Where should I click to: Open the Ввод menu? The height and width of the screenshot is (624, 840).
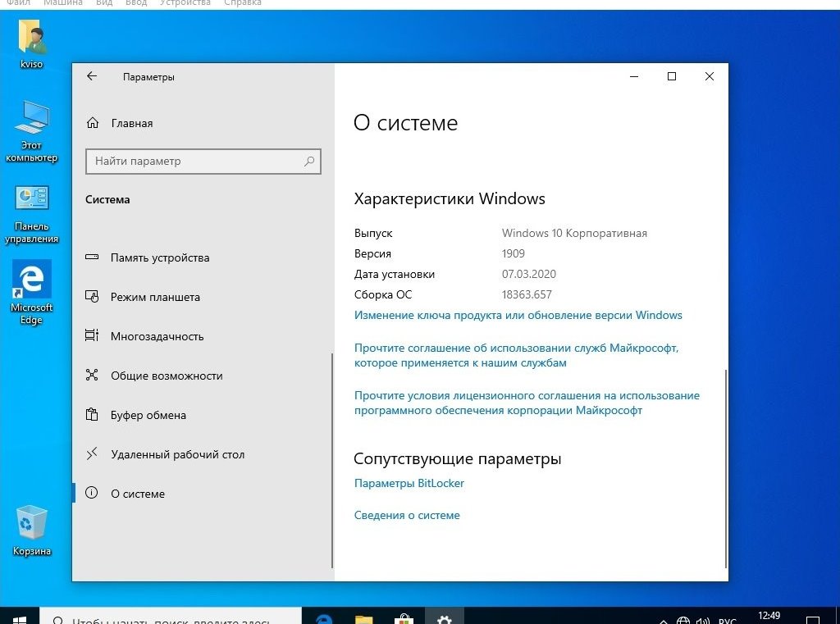click(x=136, y=3)
